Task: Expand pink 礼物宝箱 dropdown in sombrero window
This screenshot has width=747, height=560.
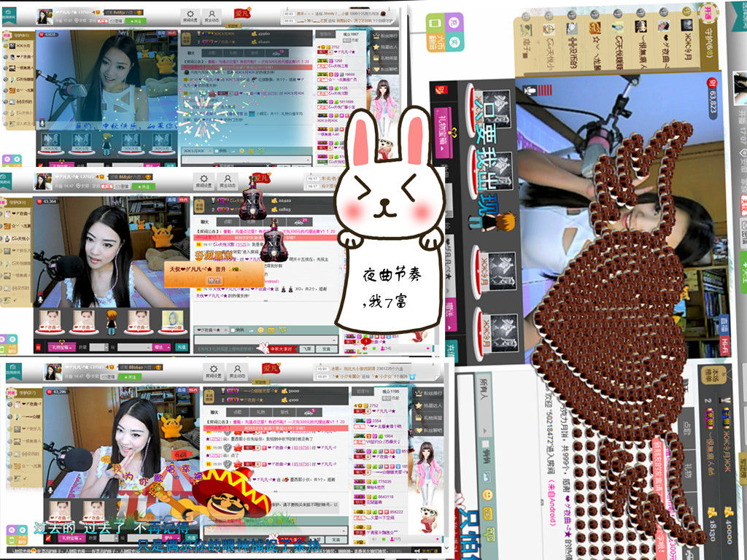Action: (71, 538)
